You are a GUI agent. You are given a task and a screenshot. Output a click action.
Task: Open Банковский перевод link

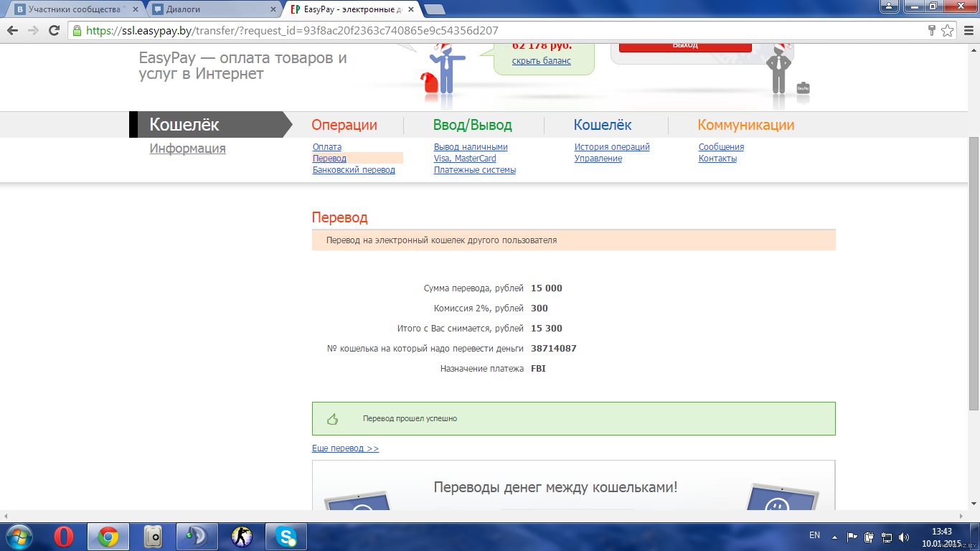[354, 170]
